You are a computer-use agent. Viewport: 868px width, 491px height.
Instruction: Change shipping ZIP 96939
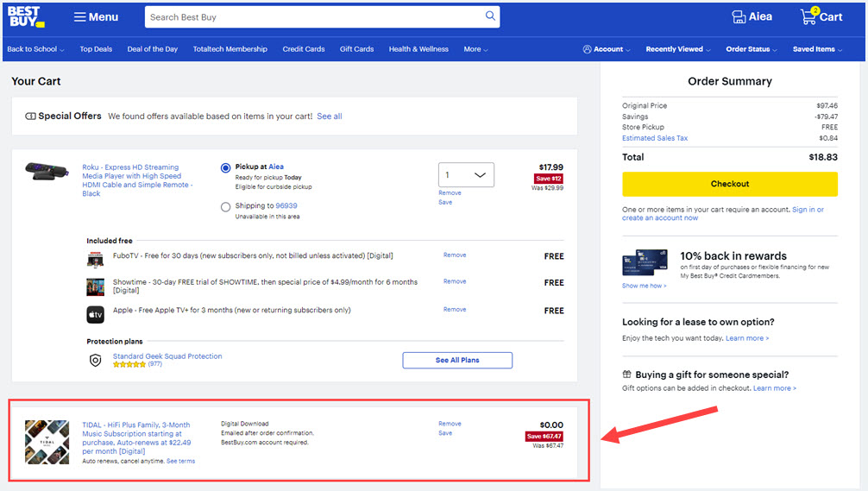click(x=286, y=206)
